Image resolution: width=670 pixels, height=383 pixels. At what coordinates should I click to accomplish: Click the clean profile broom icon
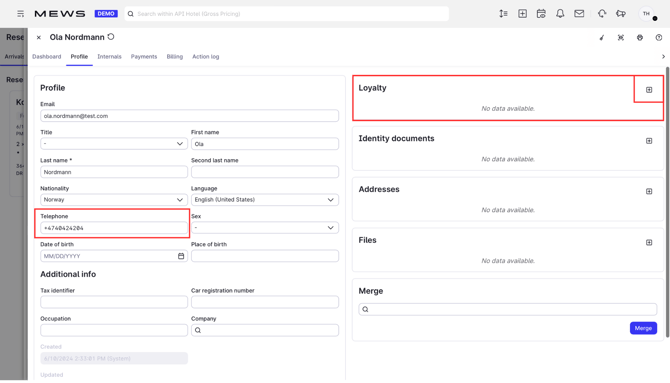pos(602,38)
